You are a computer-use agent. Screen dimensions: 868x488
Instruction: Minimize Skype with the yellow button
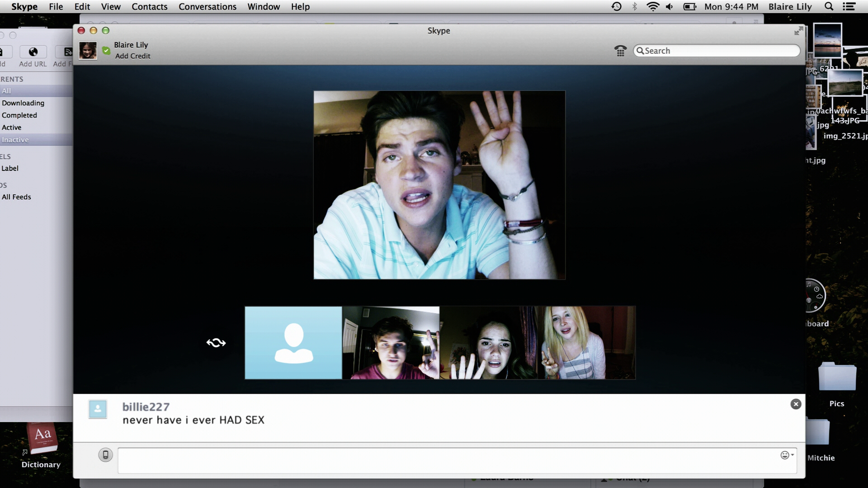pyautogui.click(x=94, y=30)
